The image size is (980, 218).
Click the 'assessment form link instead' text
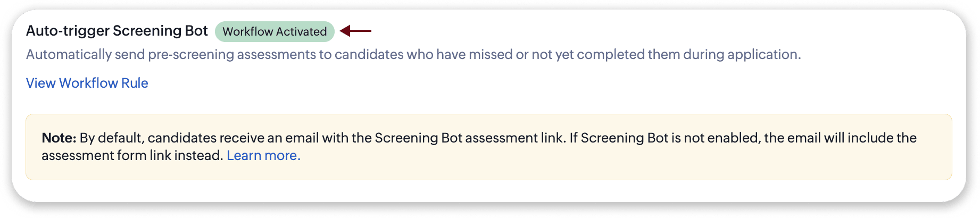pos(132,155)
